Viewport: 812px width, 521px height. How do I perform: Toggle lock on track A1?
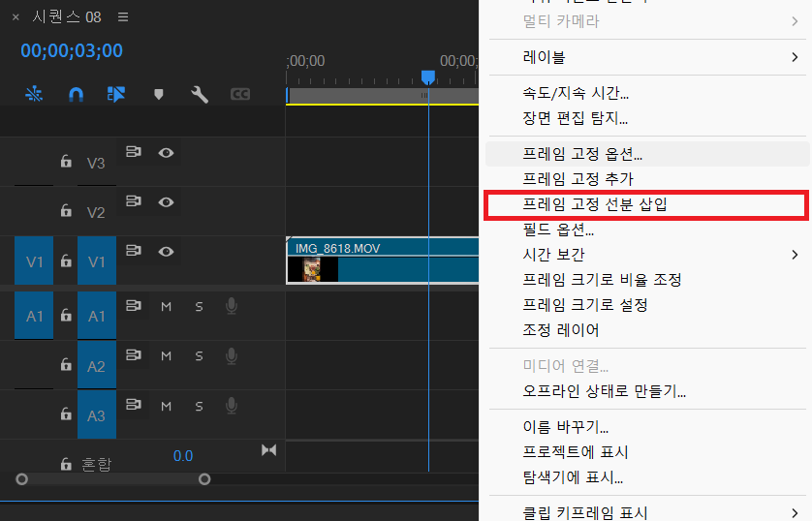[x=66, y=315]
